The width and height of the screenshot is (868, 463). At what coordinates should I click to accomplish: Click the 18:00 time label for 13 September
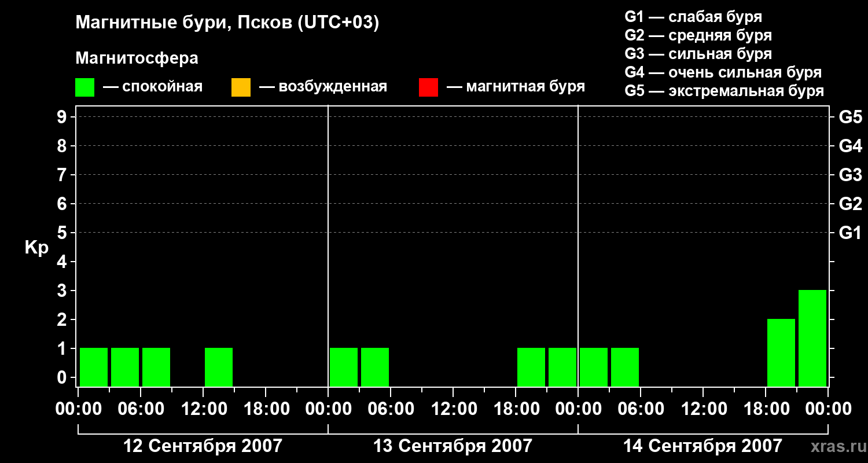516,409
